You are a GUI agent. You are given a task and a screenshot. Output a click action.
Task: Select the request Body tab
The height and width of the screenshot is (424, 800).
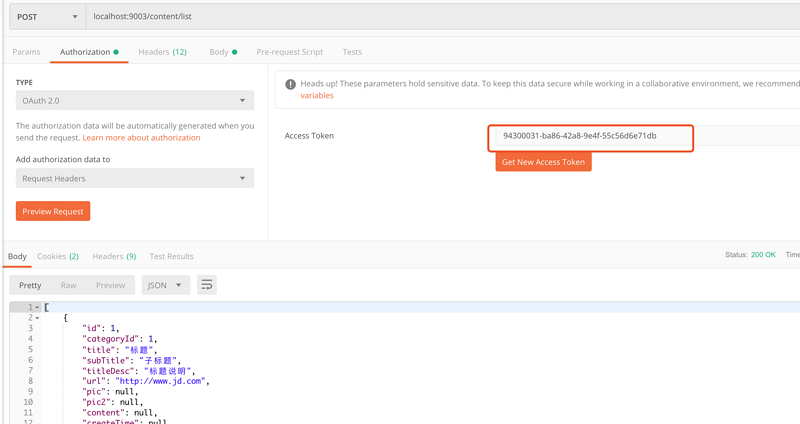pos(222,52)
